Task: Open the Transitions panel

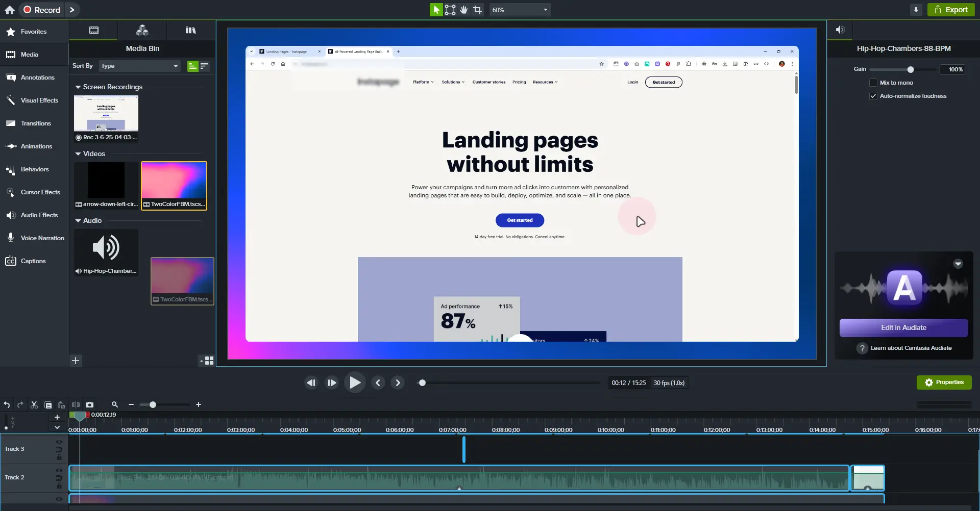Action: point(35,123)
